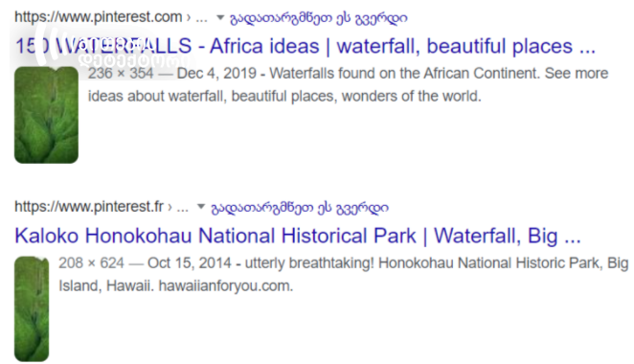
Task: Open Kaloko Honokohau National Historical Park result
Action: (x=298, y=236)
